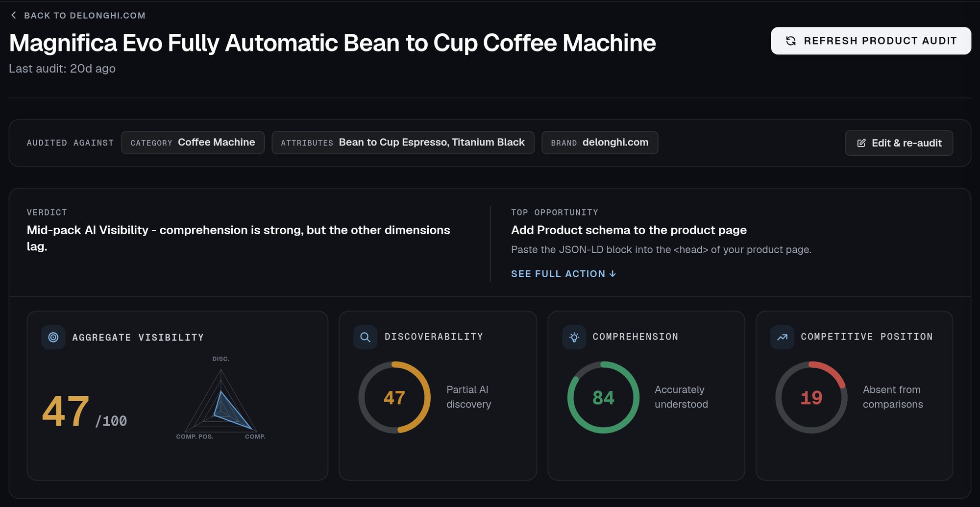Click the Comprehension 84 progress ring
Viewport: 980px width, 507px height.
(603, 397)
